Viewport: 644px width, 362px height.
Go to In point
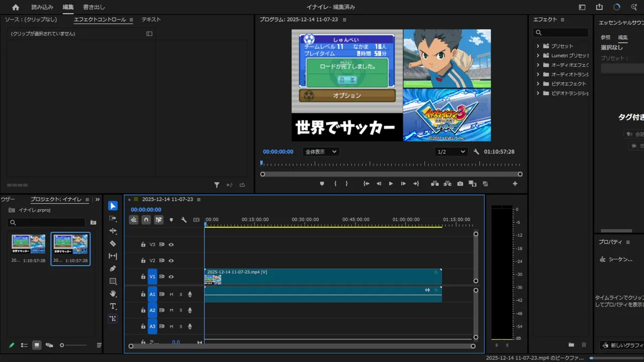point(366,184)
